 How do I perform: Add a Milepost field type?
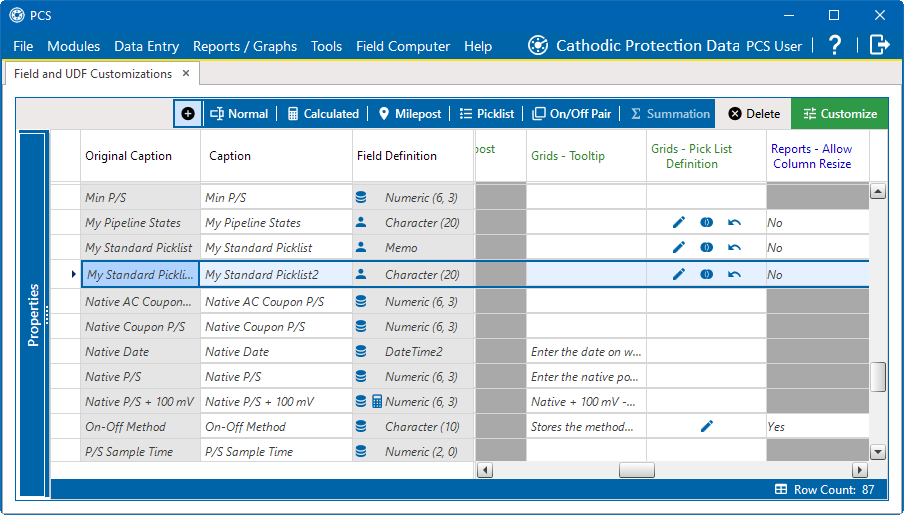tap(410, 114)
